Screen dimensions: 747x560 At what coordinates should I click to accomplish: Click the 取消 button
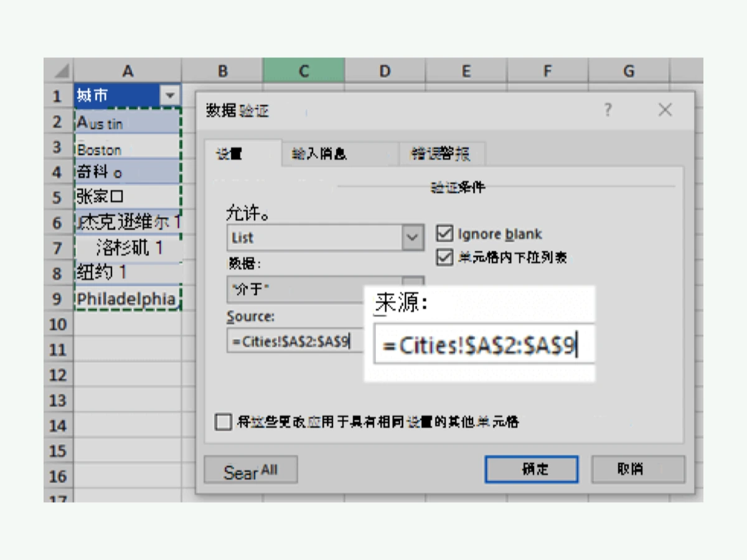638,469
